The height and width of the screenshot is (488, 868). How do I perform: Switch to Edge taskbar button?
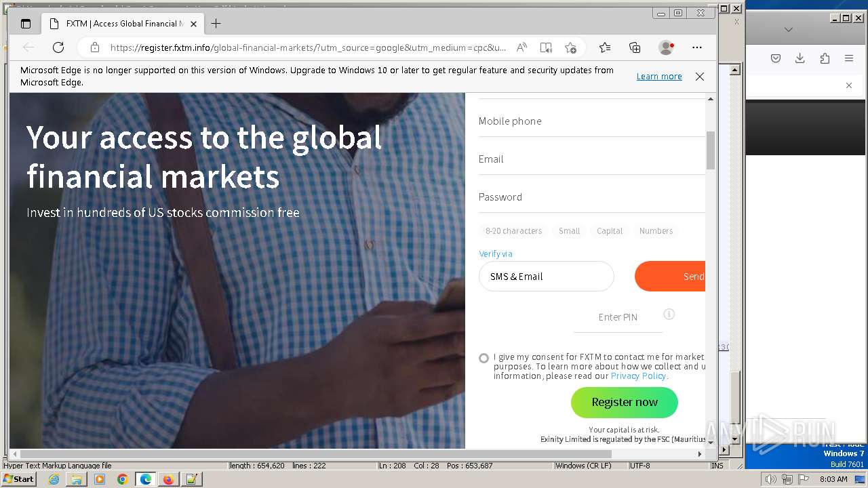point(145,479)
